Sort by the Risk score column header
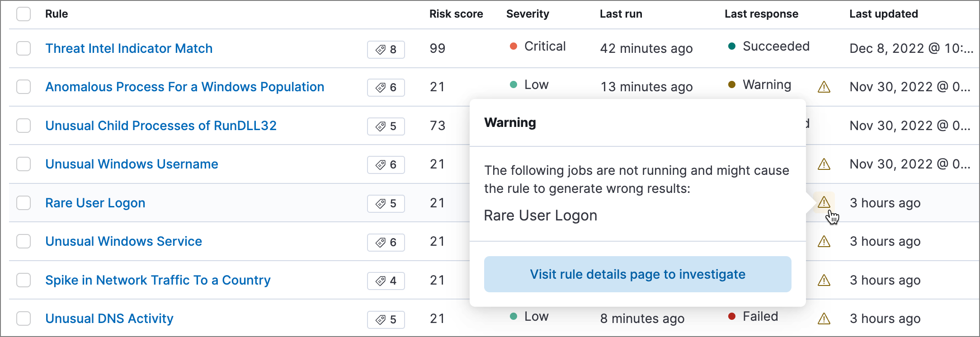The height and width of the screenshot is (337, 980). pos(456,14)
